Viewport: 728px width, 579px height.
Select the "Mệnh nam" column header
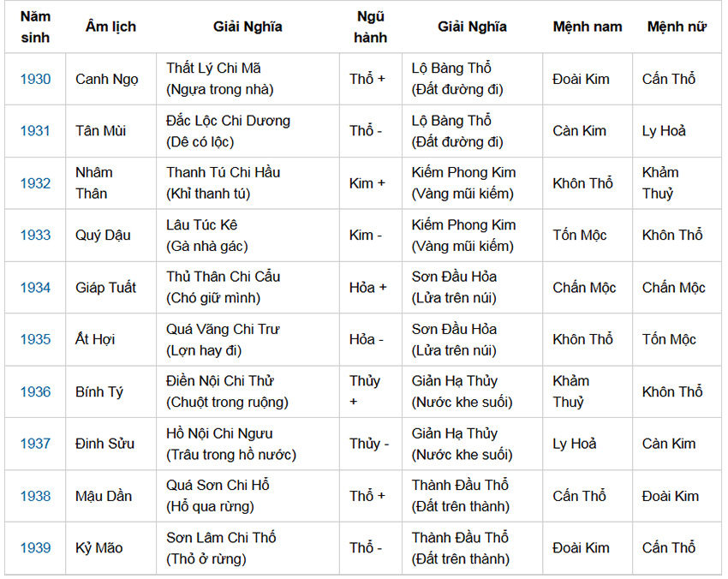(587, 27)
